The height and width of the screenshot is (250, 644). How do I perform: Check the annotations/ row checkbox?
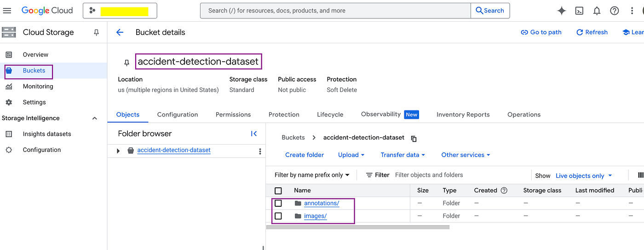click(278, 203)
